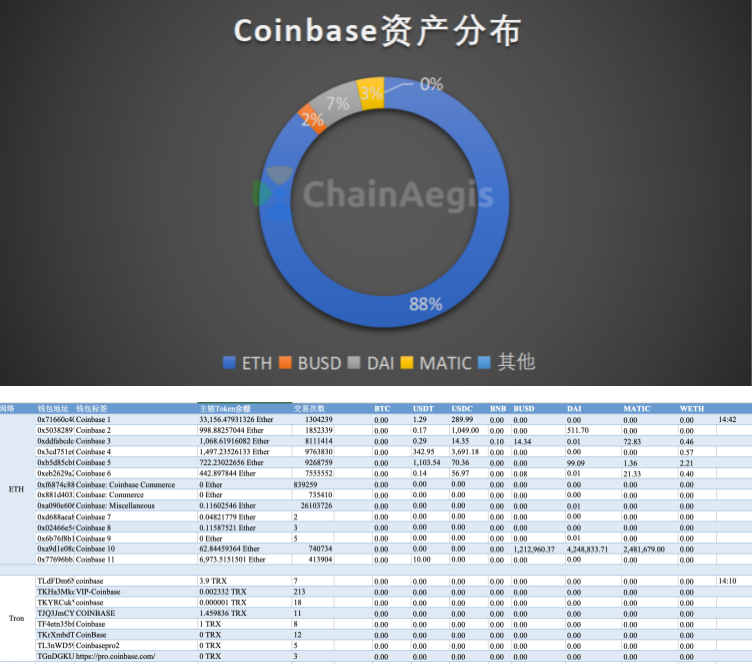
Task: Click the orange BUSD legend swatch
Action: (x=285, y=363)
